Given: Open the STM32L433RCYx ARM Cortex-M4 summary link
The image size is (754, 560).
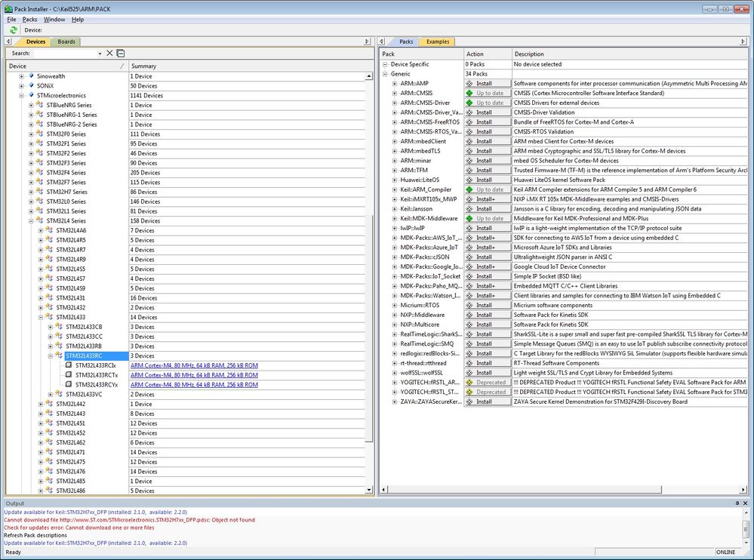Looking at the screenshot, I should (x=194, y=385).
